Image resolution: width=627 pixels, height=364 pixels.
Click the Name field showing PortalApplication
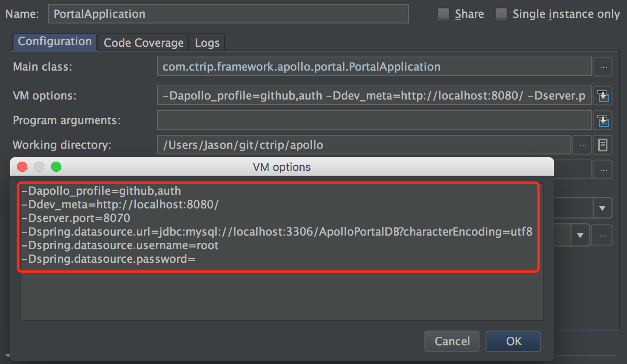(228, 13)
